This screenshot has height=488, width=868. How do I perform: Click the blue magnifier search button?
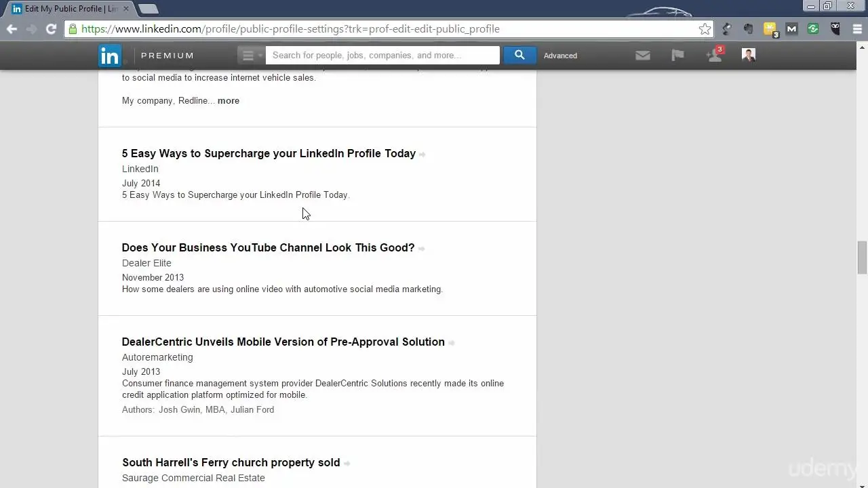point(519,56)
